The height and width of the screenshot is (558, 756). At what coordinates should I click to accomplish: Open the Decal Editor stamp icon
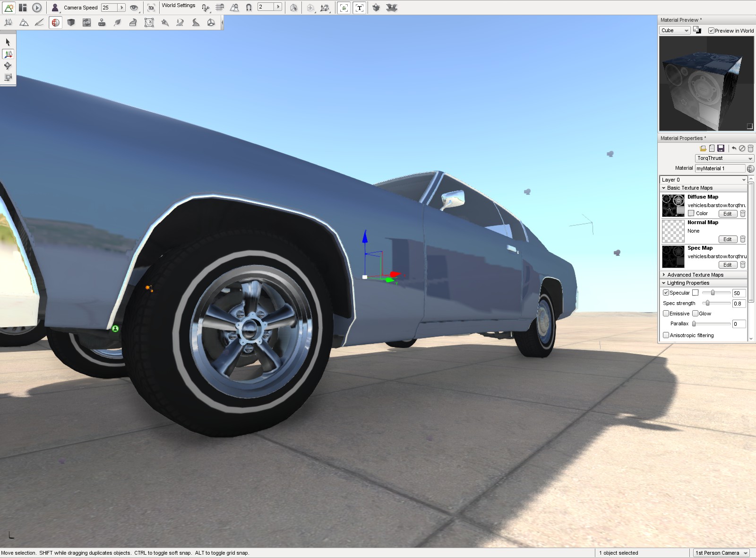102,22
